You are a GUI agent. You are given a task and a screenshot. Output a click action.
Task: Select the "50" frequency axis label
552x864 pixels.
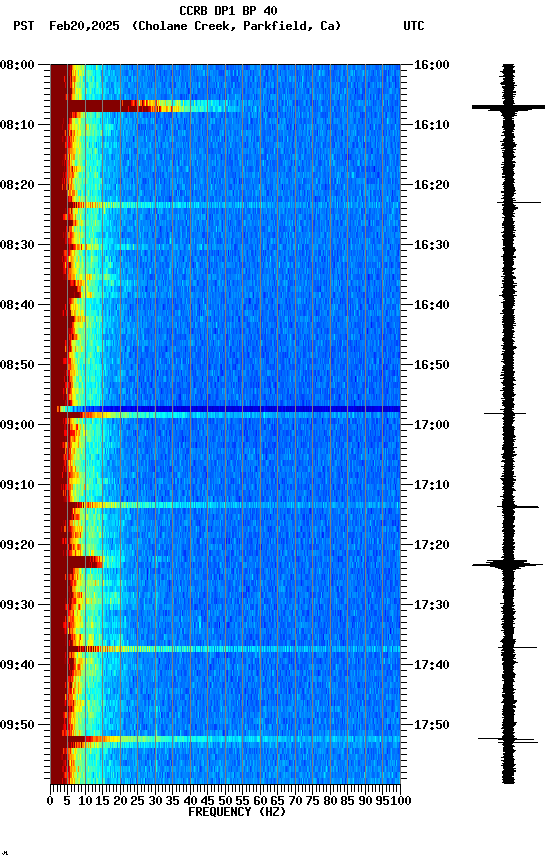[x=225, y=801]
